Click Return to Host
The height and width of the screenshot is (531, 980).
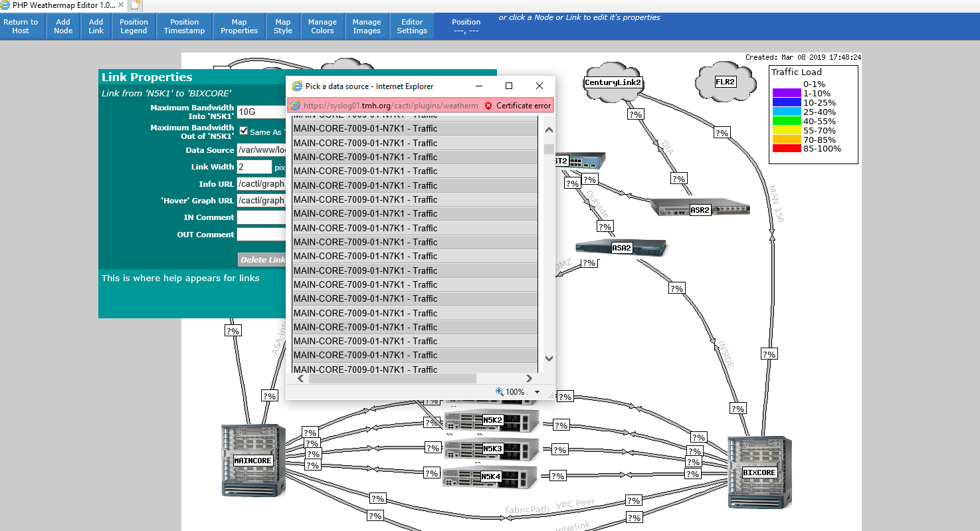click(x=21, y=26)
